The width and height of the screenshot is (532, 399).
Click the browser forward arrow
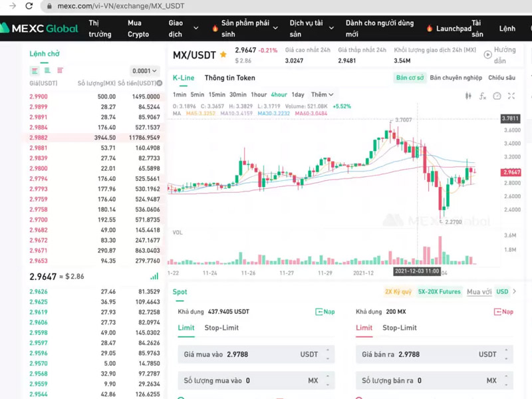[x=13, y=6]
